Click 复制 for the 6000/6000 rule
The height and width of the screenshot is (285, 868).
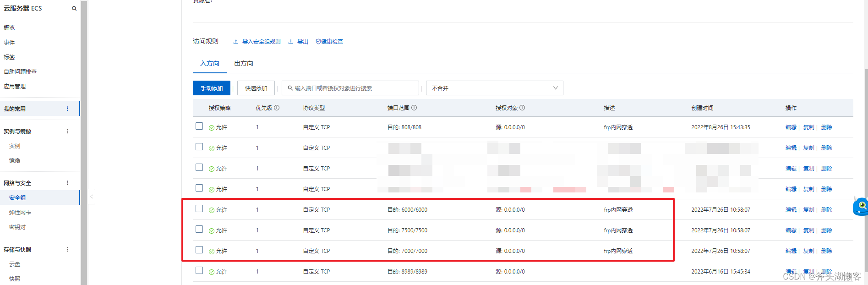coord(809,210)
